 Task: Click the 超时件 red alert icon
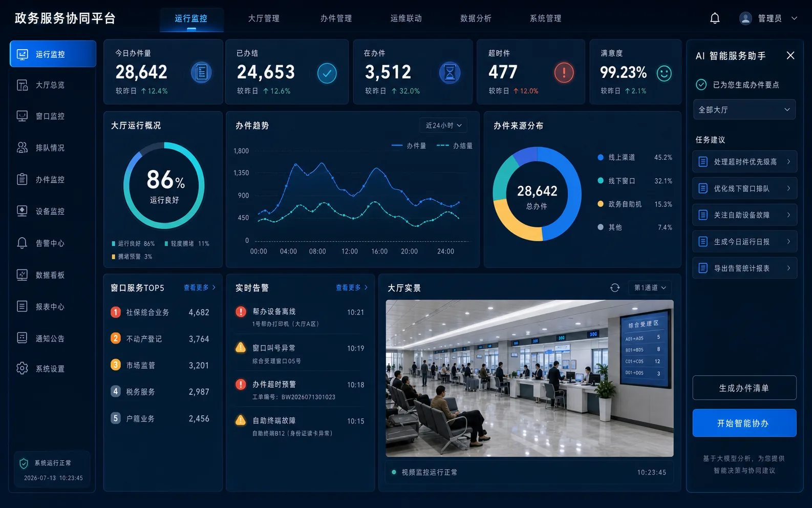(x=564, y=73)
